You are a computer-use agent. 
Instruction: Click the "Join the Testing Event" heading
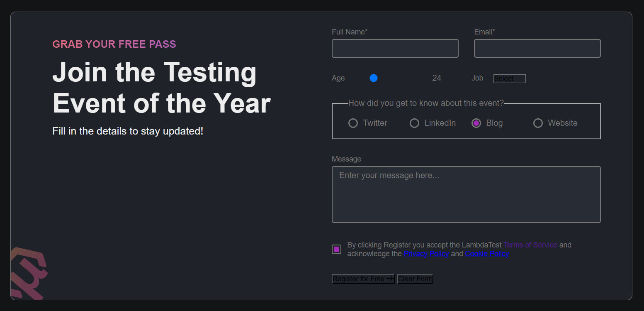coord(161,87)
